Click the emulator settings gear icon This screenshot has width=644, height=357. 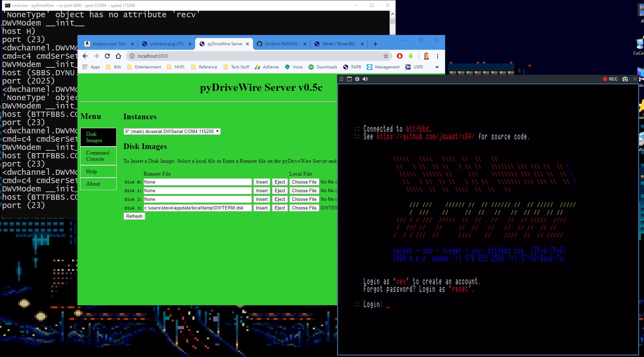357,79
